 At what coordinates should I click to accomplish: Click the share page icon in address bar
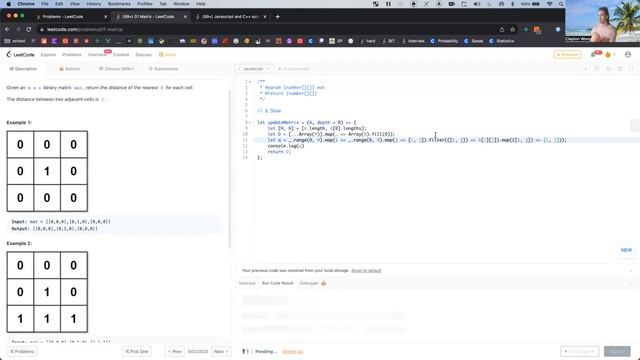coord(502,29)
